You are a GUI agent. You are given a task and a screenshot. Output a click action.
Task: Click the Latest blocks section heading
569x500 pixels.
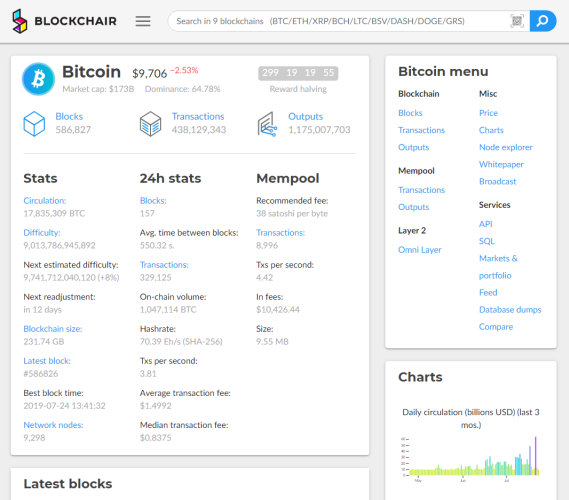(x=68, y=484)
